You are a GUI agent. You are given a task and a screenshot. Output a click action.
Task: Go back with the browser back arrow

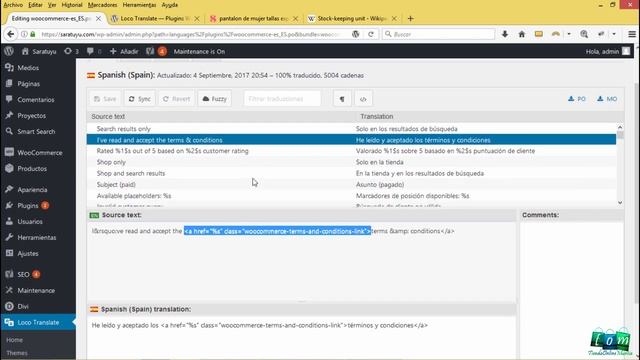pyautogui.click(x=11, y=34)
